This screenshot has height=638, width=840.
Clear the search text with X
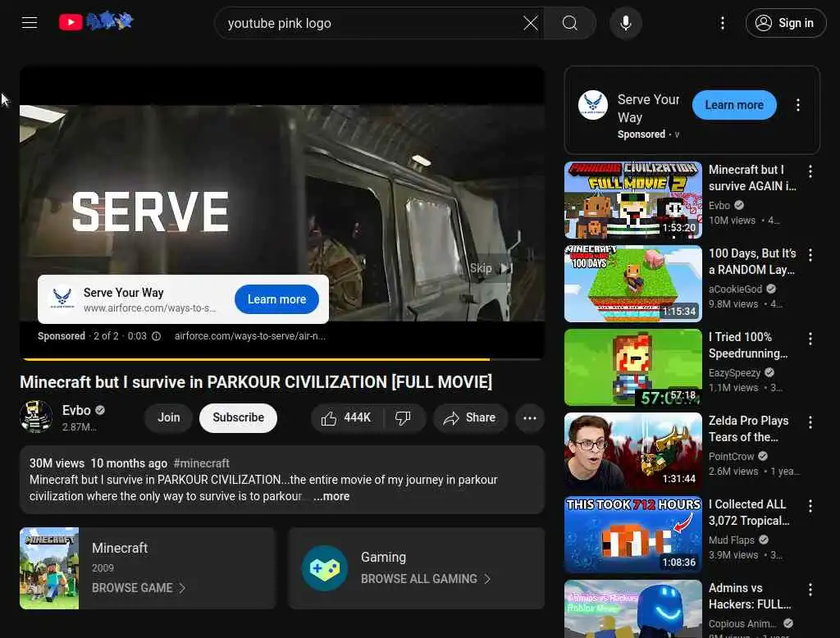point(531,23)
